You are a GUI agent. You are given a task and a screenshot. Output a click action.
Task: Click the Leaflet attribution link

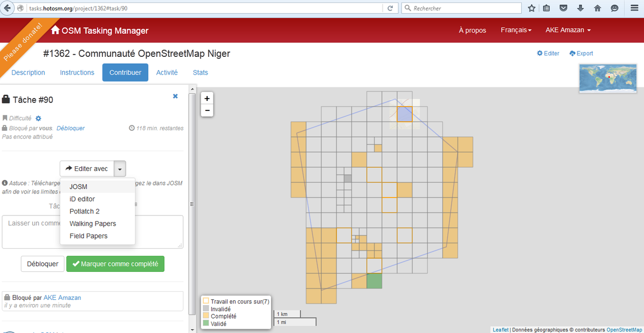[x=501, y=330]
